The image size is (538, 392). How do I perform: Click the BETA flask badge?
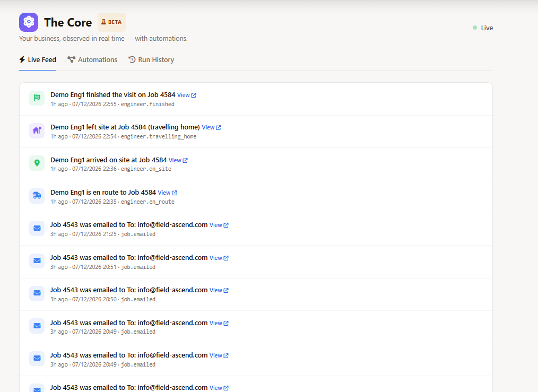[x=111, y=22]
